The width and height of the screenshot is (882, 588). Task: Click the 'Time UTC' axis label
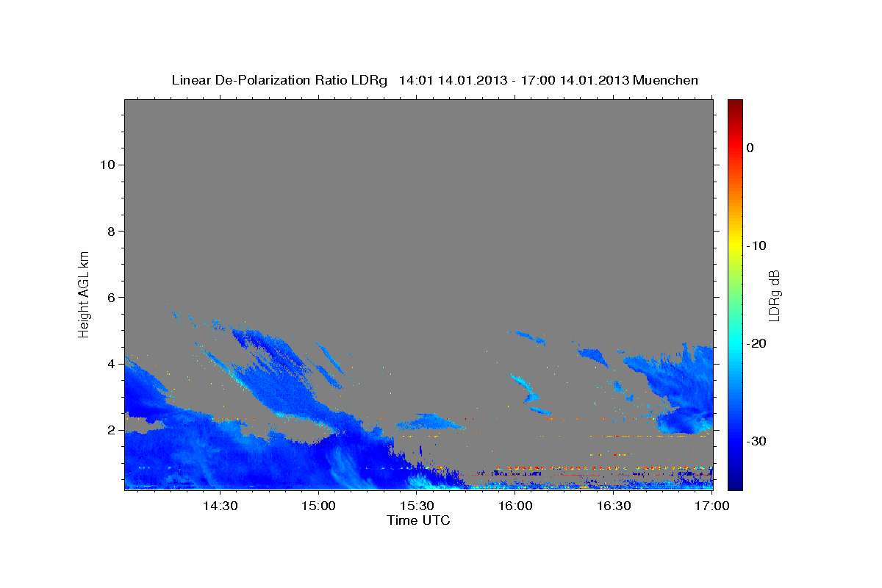click(x=418, y=520)
